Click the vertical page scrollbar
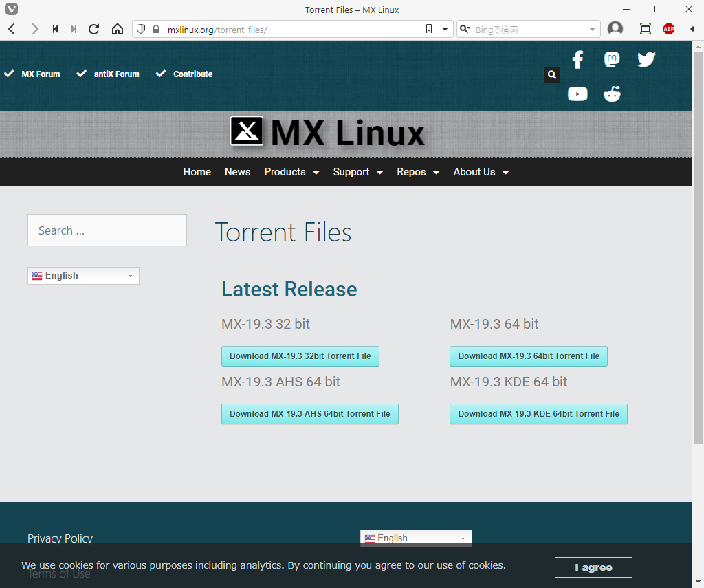The image size is (704, 588). (698, 247)
